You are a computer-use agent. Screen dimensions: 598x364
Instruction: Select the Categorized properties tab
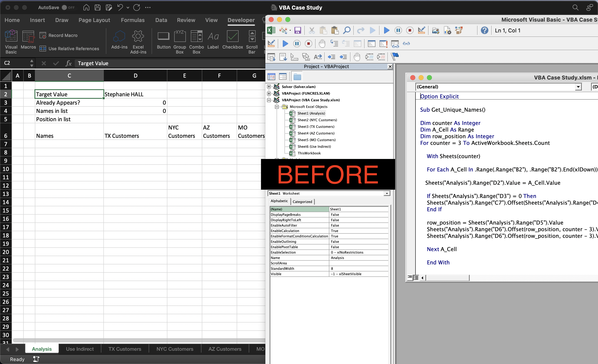point(302,202)
